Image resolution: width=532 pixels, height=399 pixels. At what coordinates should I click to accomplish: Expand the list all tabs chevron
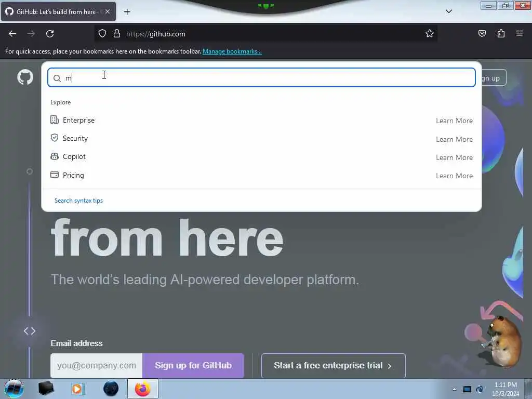pos(448,11)
